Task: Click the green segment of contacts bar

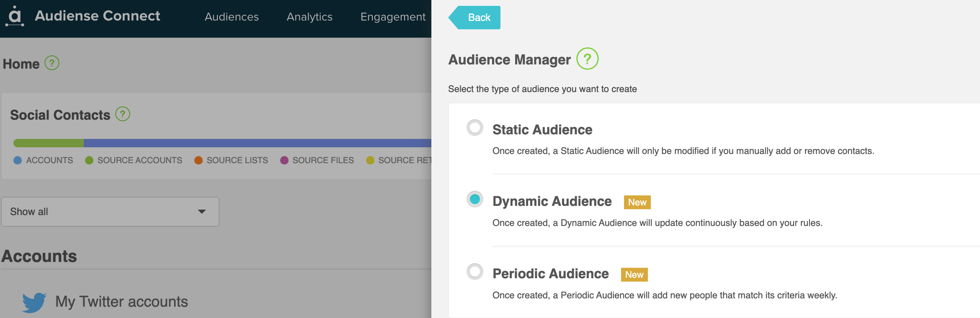Action: (49, 143)
